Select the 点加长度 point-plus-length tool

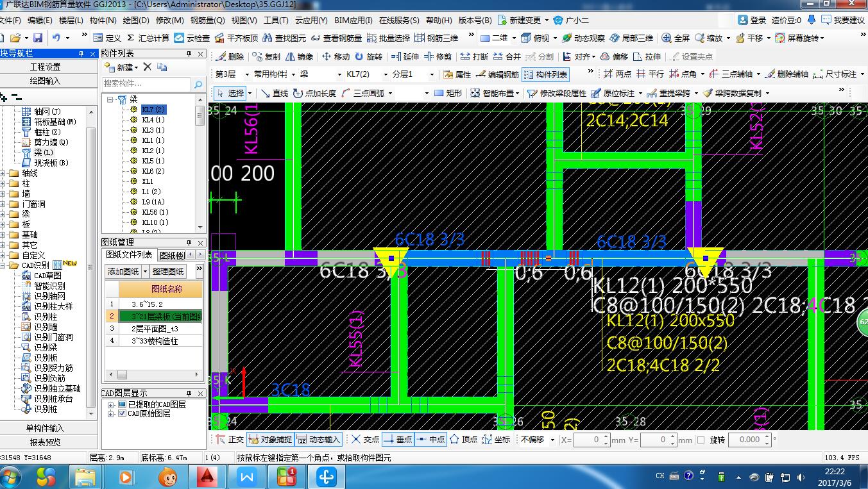314,93
